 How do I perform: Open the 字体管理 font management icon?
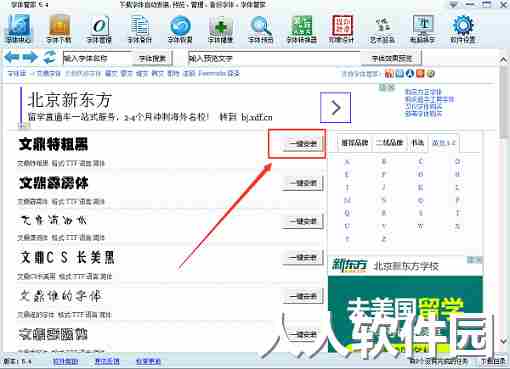pyautogui.click(x=99, y=29)
